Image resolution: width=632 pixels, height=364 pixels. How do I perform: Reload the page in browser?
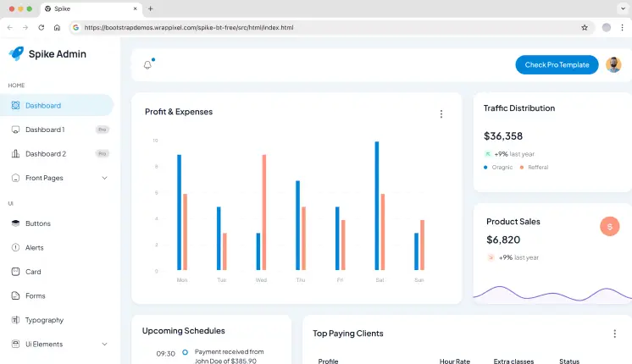[x=41, y=27]
